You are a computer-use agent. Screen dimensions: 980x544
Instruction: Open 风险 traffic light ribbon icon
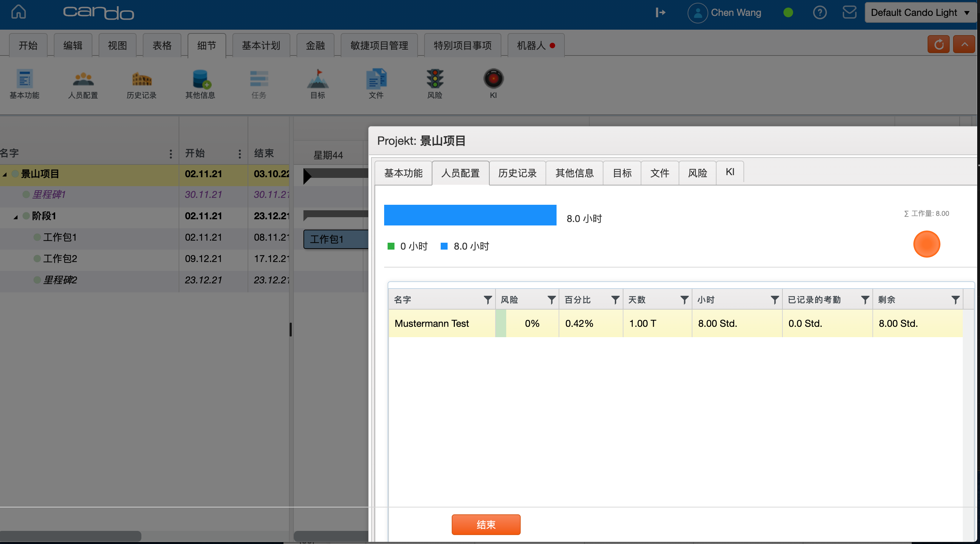pyautogui.click(x=435, y=84)
